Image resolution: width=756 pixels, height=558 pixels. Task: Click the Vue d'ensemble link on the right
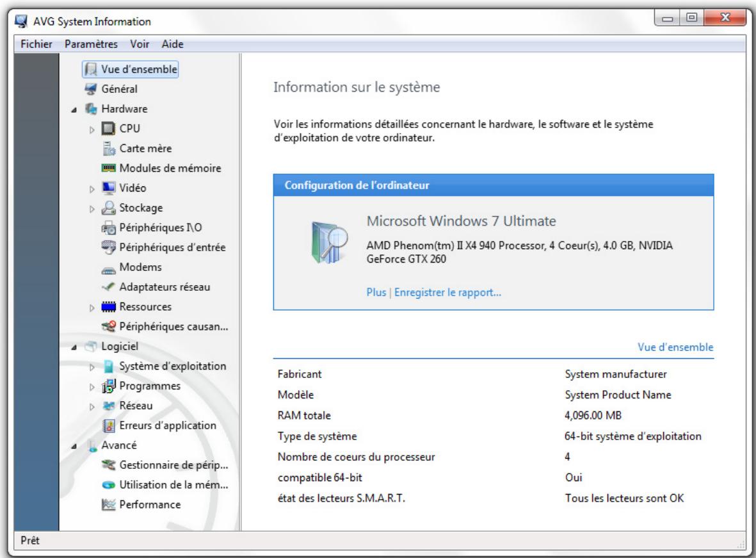point(675,347)
